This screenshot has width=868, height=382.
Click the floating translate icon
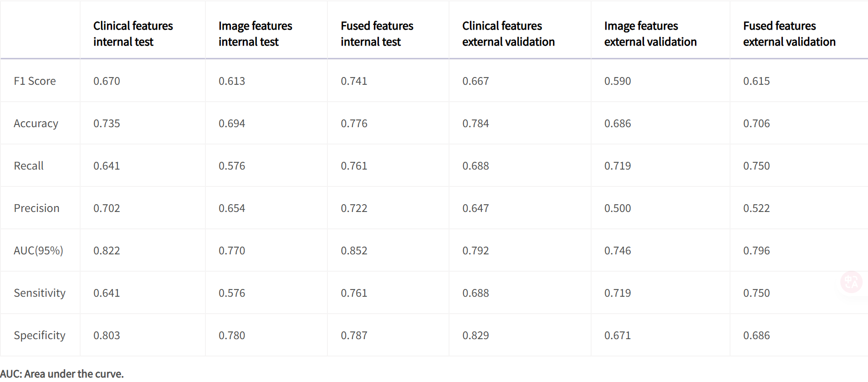tap(851, 282)
